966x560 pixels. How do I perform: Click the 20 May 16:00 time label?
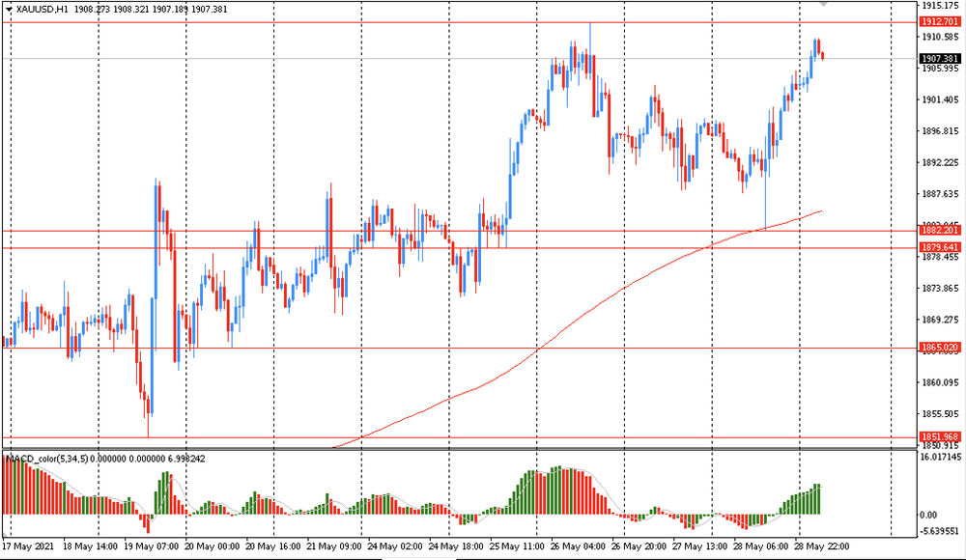pos(273,546)
